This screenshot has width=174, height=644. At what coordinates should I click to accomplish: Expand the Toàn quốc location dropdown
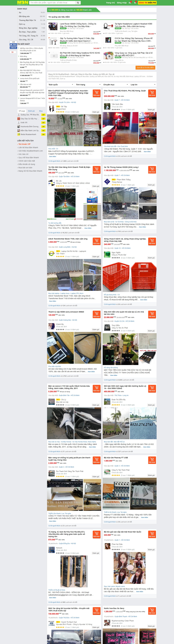61,84
